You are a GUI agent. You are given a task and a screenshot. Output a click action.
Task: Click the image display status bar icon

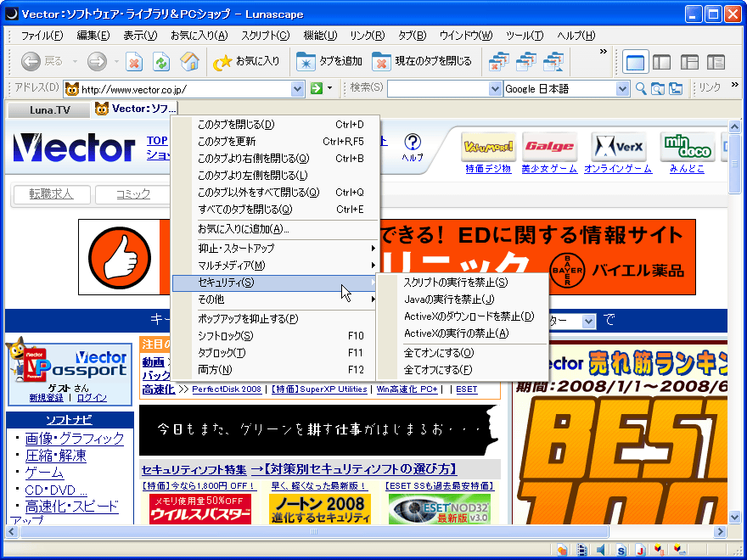point(562,550)
